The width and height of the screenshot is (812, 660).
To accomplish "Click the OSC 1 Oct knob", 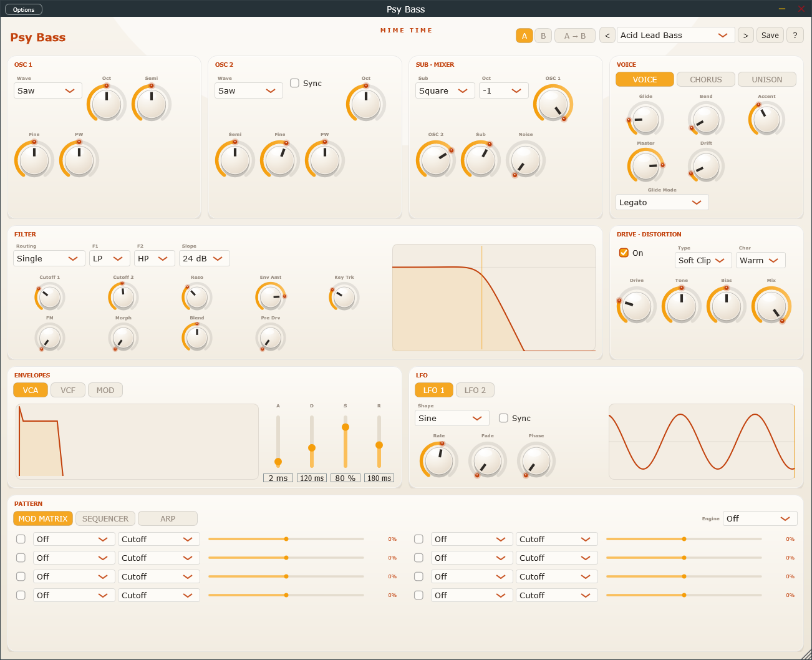I will [x=107, y=104].
